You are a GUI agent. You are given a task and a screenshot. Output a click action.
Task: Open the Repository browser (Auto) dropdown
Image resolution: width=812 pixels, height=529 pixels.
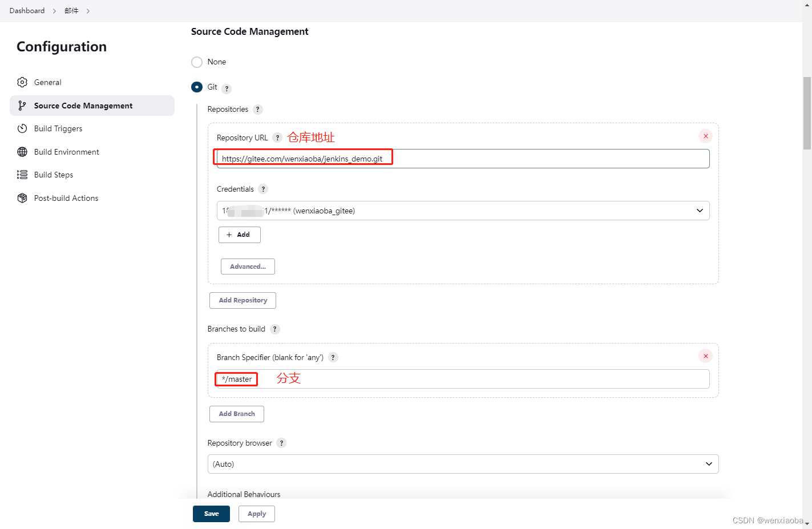pos(463,464)
